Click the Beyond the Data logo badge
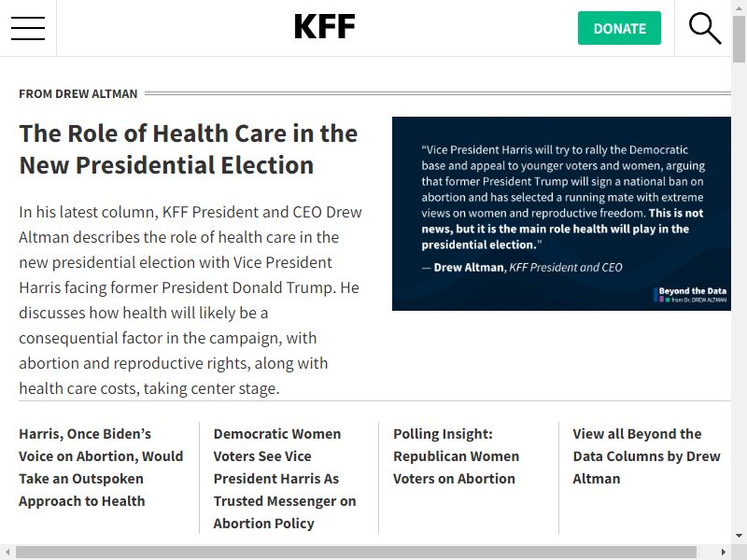Viewport: 747px width, 560px height. click(690, 294)
